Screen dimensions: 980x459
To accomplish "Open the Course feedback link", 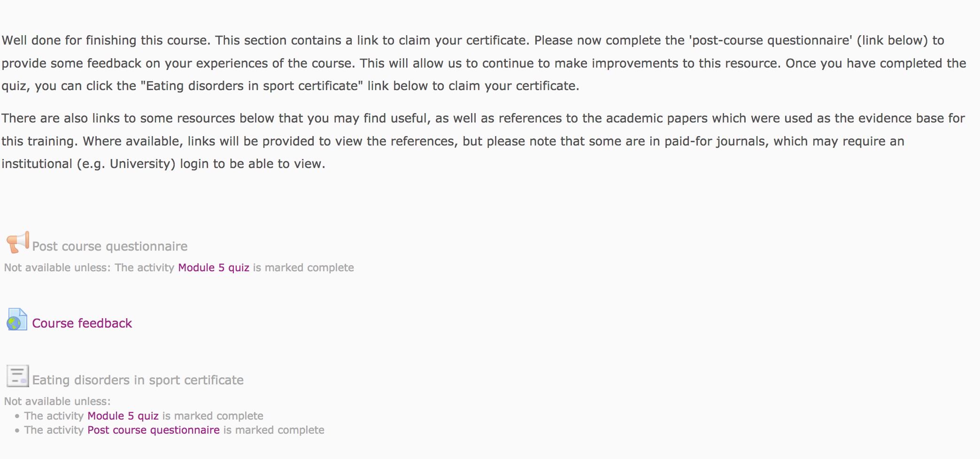I will point(82,323).
